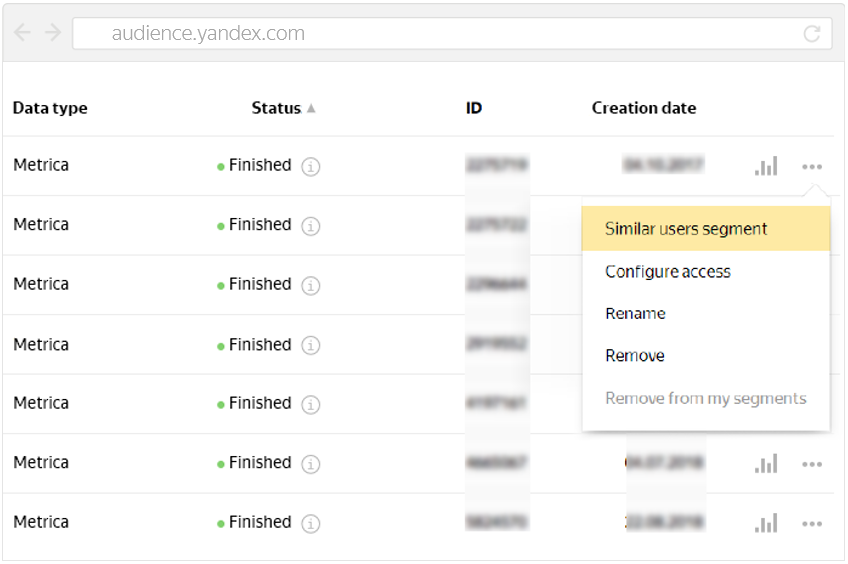Click the statistics chart icon in sixth row
This screenshot has height=564, width=848.
766,464
